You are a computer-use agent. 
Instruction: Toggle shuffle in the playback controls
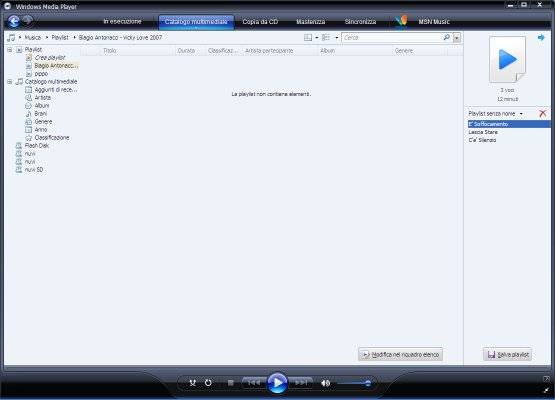193,383
